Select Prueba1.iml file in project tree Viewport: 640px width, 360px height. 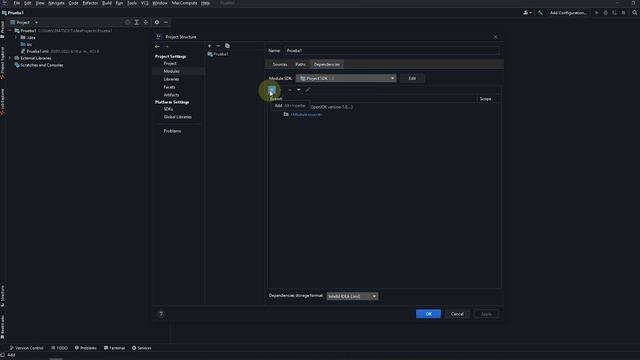[38, 51]
